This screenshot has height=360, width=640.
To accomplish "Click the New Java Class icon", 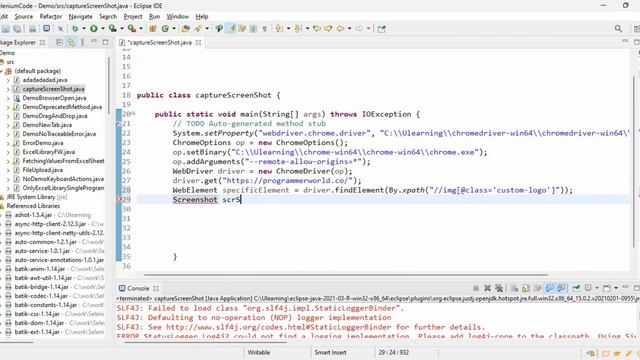I will pyautogui.click(x=165, y=29).
